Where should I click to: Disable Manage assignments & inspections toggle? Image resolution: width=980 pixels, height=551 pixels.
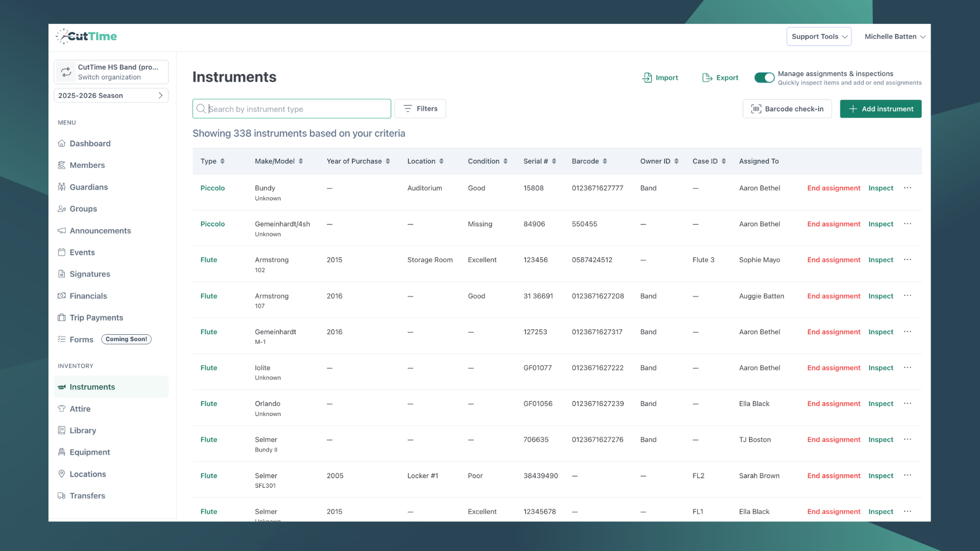pos(764,78)
